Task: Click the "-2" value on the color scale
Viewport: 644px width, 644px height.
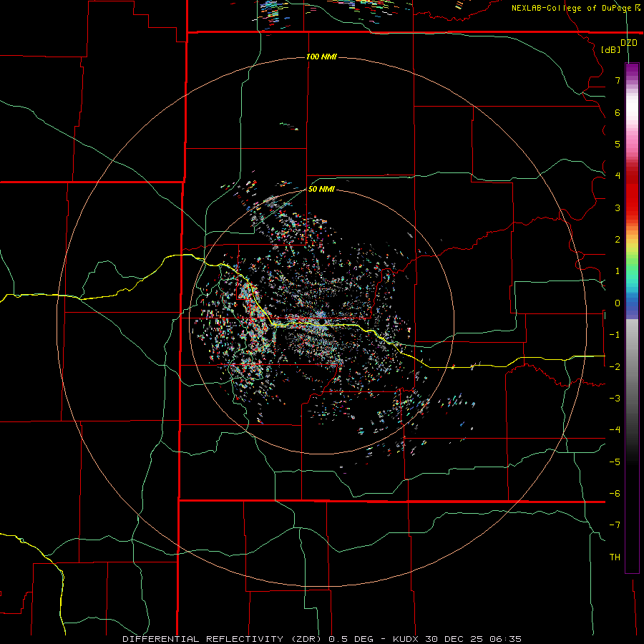Action: click(615, 366)
